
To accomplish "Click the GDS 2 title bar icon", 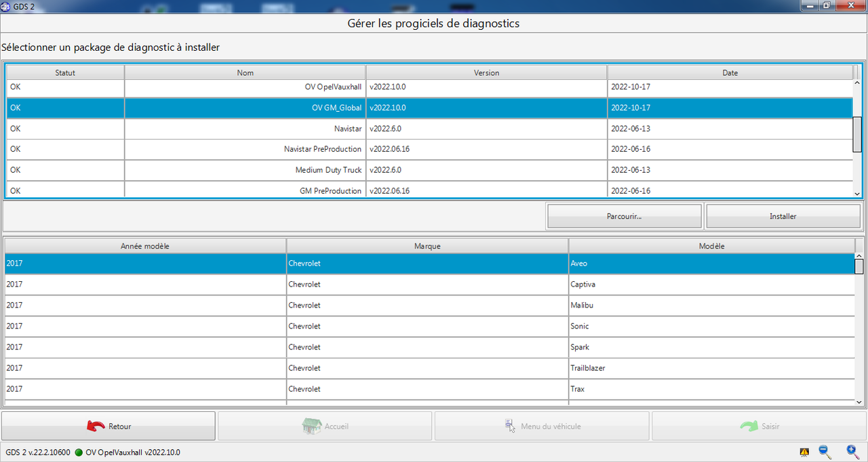I will [5, 5].
